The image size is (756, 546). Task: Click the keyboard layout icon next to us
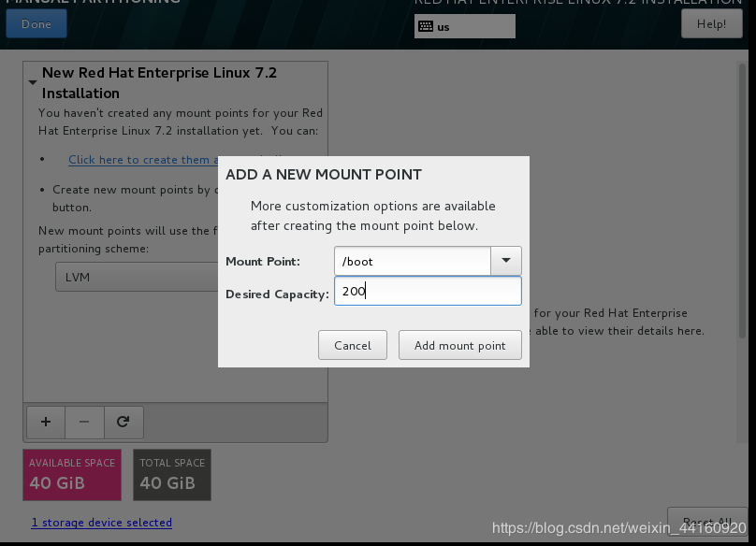426,26
